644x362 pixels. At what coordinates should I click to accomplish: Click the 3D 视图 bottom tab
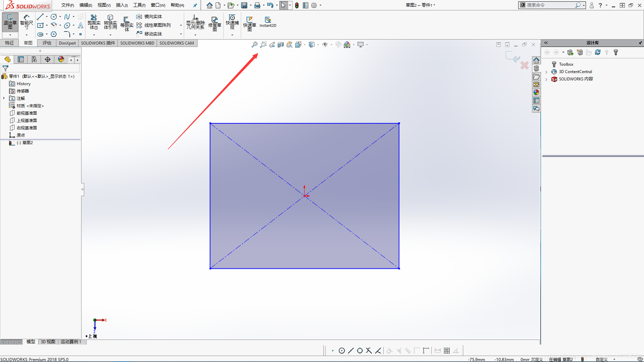48,342
